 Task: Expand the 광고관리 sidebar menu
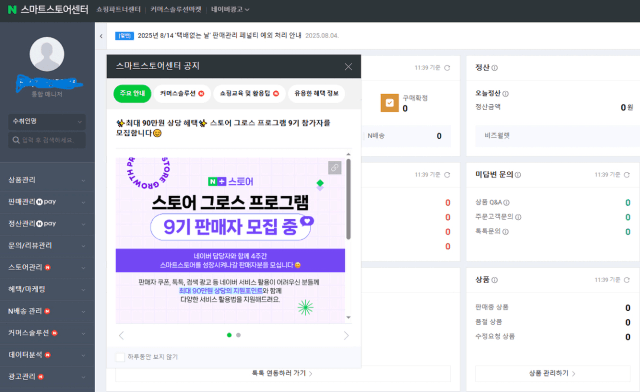[x=47, y=376]
